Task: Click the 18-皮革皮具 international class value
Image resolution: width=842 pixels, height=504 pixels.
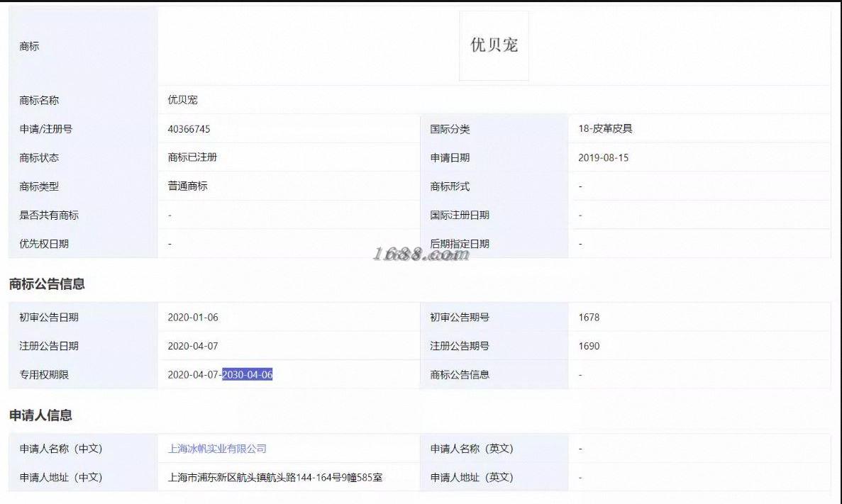Action: (605, 129)
